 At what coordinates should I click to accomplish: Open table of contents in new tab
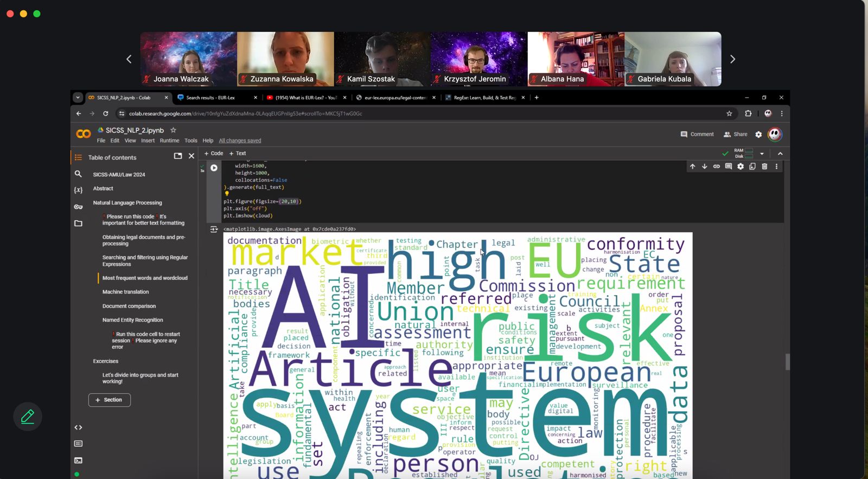click(177, 156)
